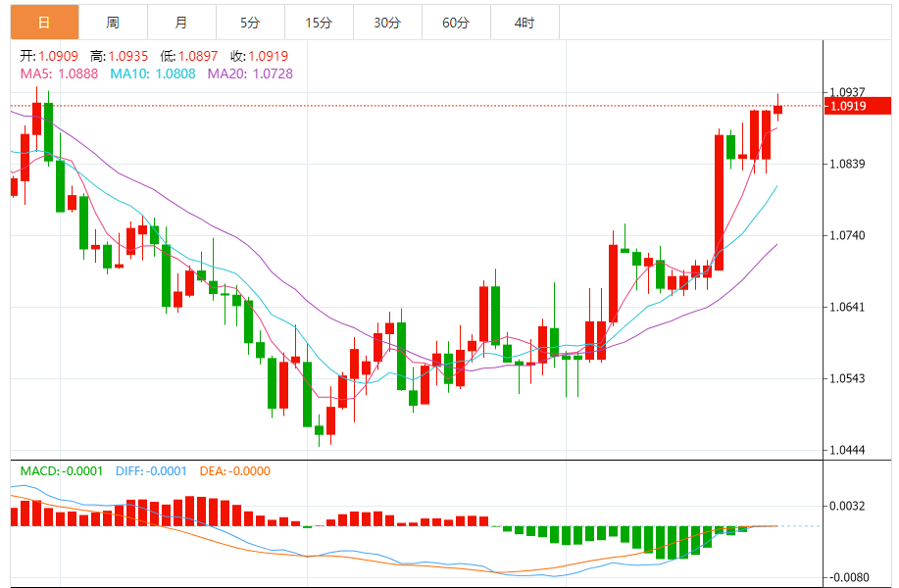Viewport: 899px width, 588px height.
Task: Click the 收: 1.0919 close price value
Action: point(259,56)
